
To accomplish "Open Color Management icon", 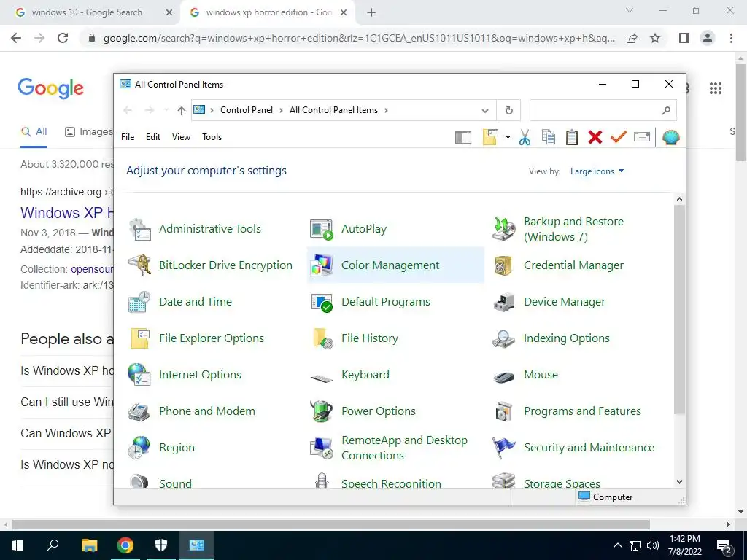I will 322,265.
